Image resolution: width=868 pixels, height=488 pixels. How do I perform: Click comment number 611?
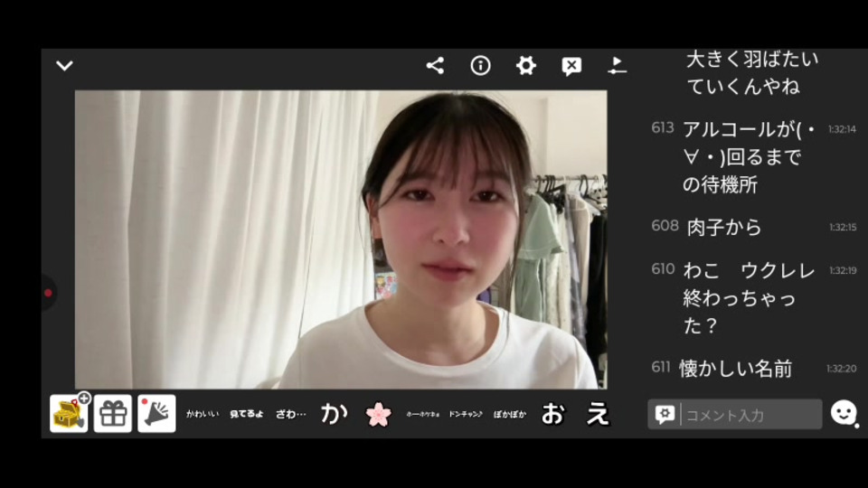(661, 366)
